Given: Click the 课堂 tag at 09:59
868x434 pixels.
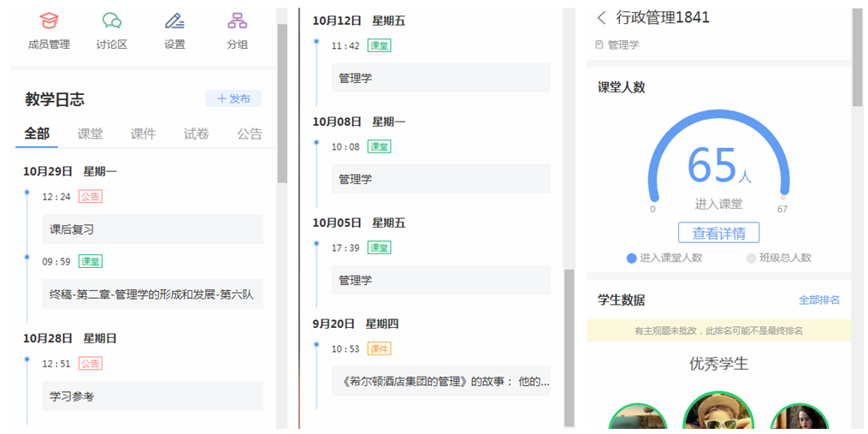Looking at the screenshot, I should point(91,262).
